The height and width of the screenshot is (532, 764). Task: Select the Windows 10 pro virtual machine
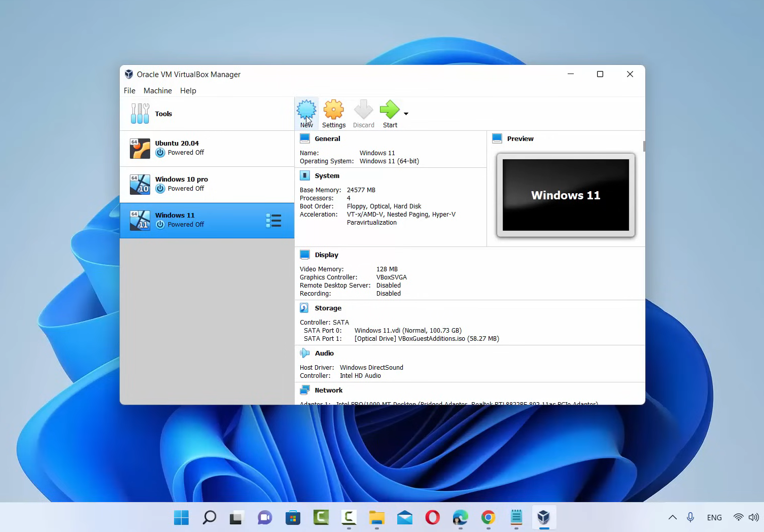click(207, 185)
